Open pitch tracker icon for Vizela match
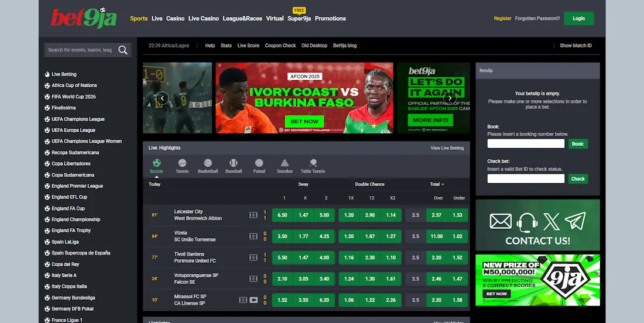 pos(254,236)
